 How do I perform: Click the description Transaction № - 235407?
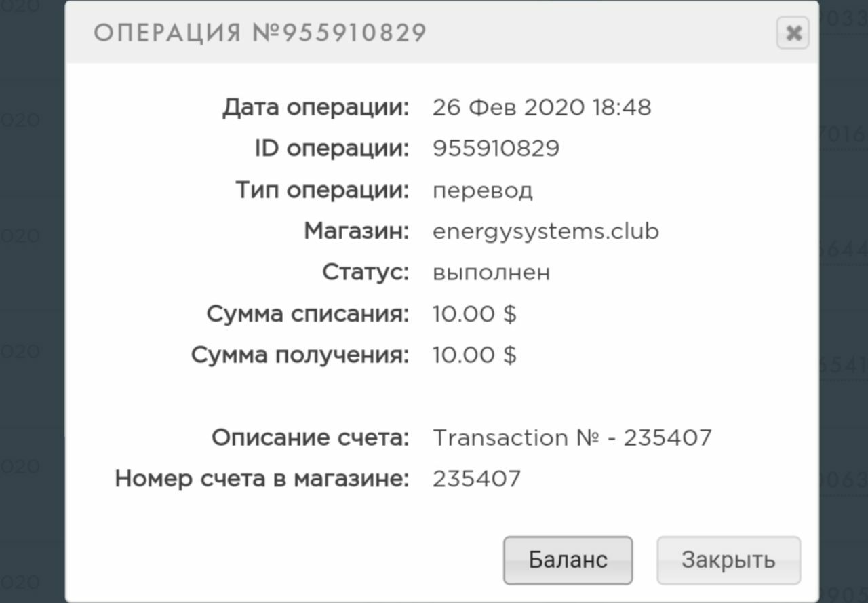click(x=572, y=437)
